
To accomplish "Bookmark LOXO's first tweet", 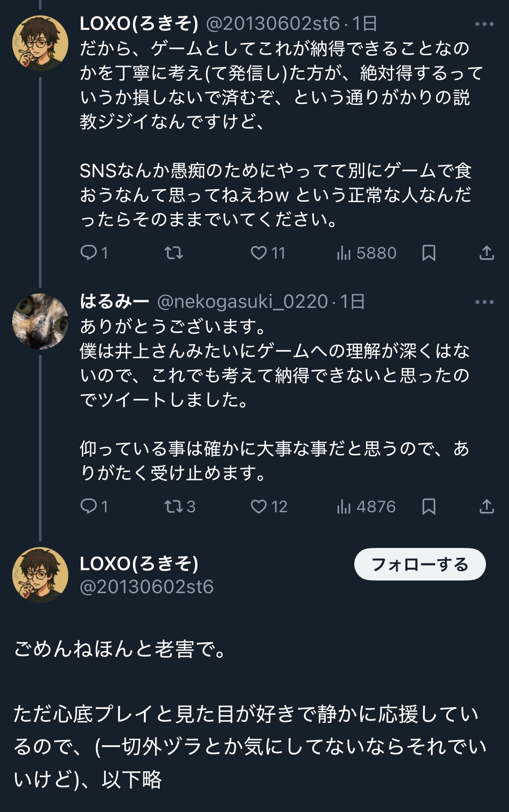I will point(428,253).
